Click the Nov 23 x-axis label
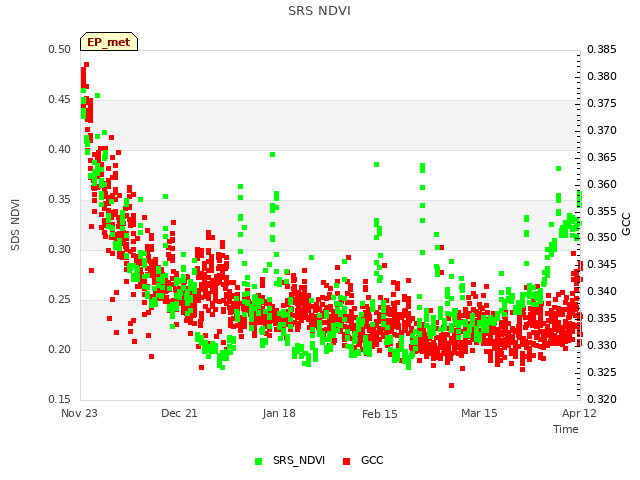This screenshot has width=640, height=480. (x=80, y=413)
